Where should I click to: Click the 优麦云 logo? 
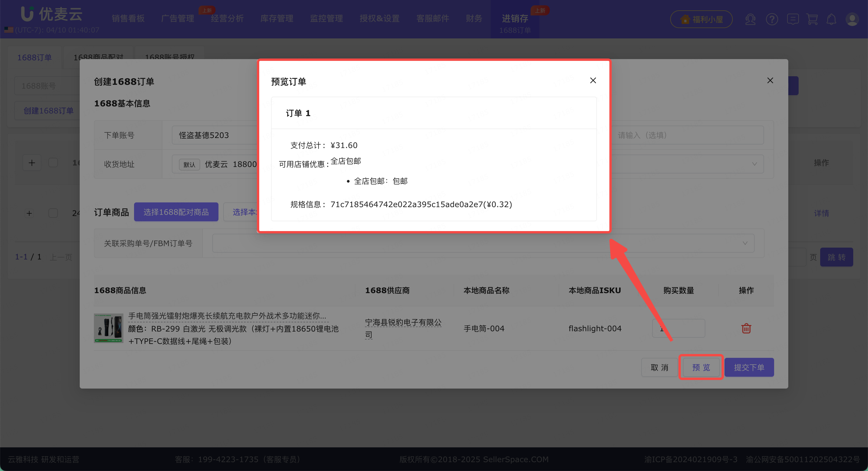tap(51, 14)
